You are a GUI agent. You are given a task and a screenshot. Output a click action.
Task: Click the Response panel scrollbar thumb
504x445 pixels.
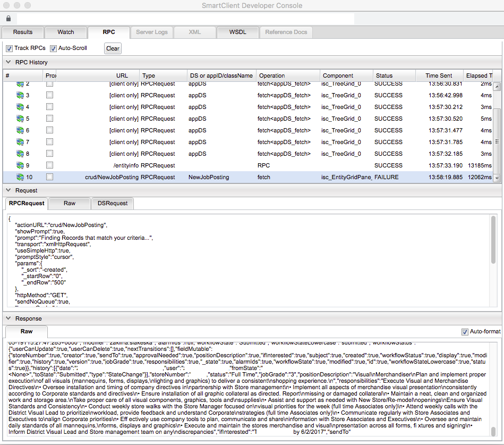pos(493,431)
